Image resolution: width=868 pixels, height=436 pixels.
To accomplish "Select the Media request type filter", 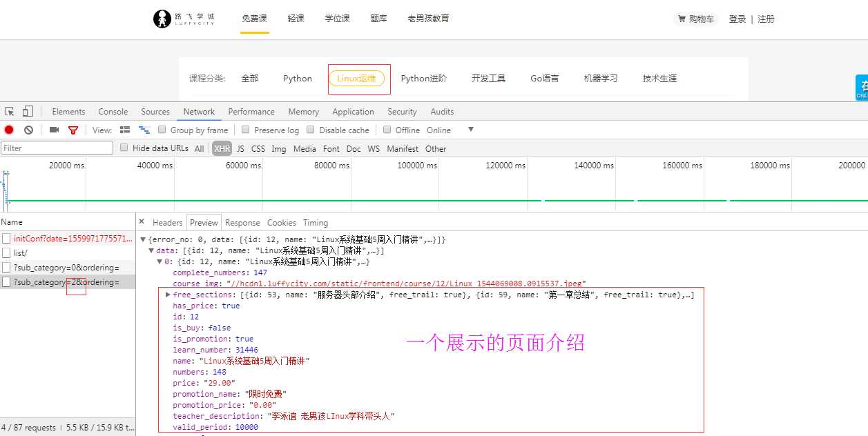I will (x=305, y=148).
